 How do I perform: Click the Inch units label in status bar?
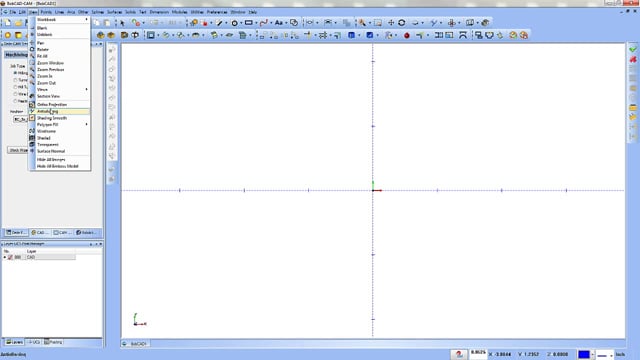(620, 354)
